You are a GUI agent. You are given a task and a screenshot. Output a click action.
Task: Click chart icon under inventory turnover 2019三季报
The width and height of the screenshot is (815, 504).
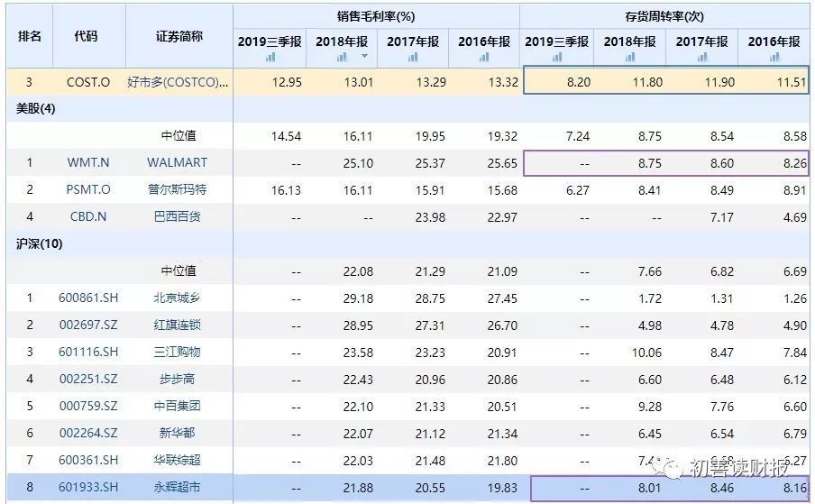click(x=557, y=57)
